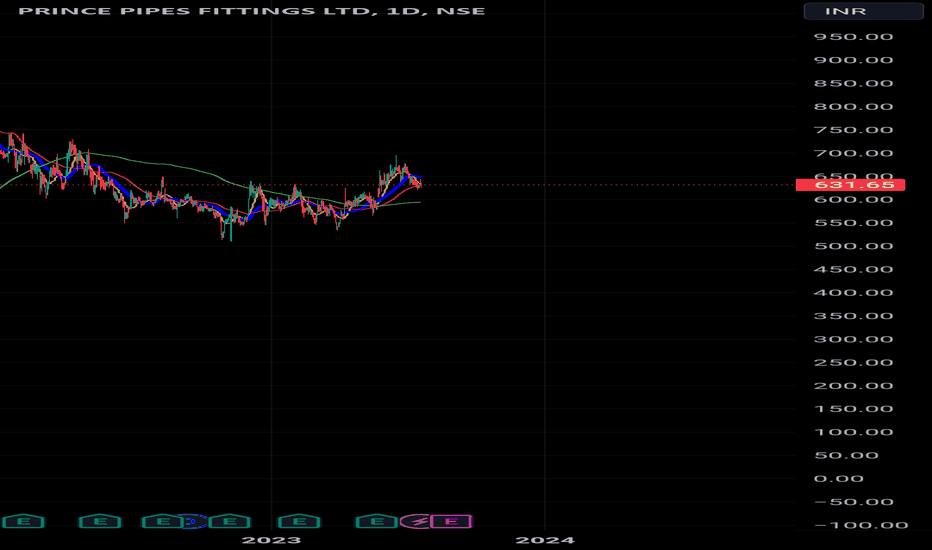932x550 pixels.
Task: Click the green E marker overlapped by dividend icon
Action: [x=161, y=521]
